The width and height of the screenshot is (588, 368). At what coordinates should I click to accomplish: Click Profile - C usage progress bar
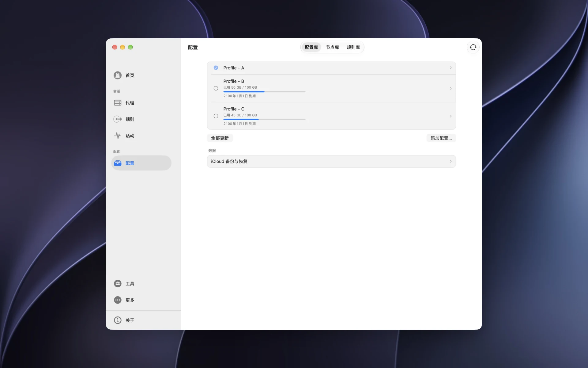pyautogui.click(x=264, y=119)
